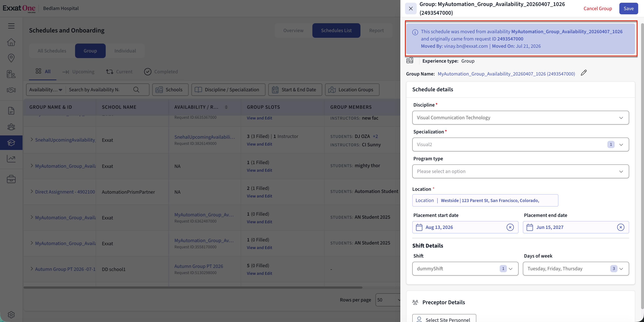Switch to the Report tab
The image size is (644, 322).
tap(376, 30)
